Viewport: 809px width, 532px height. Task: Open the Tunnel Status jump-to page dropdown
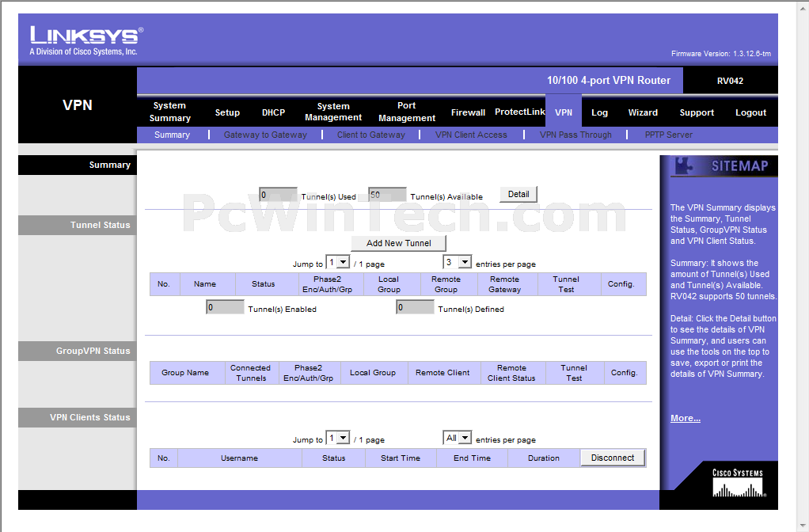coord(338,263)
